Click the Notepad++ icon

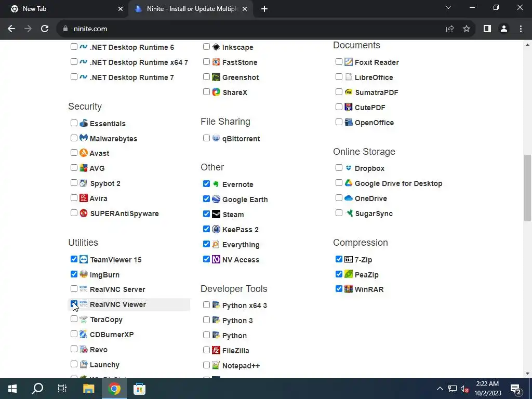[x=216, y=365]
